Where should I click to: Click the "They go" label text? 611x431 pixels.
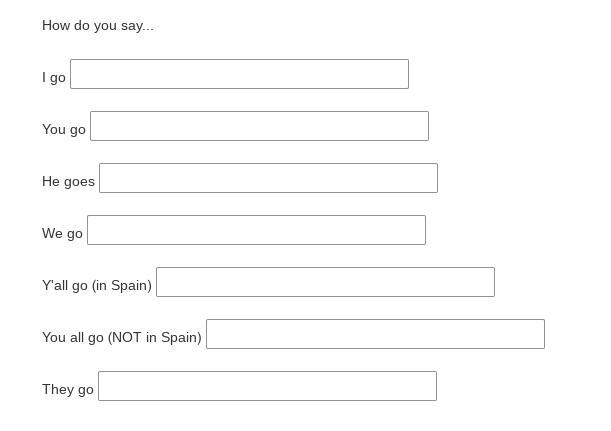coord(68,389)
